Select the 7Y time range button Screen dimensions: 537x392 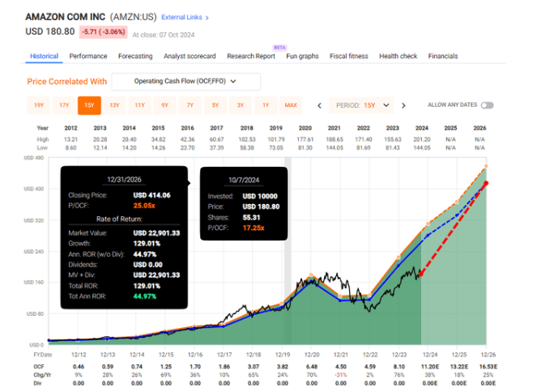pyautogui.click(x=190, y=105)
